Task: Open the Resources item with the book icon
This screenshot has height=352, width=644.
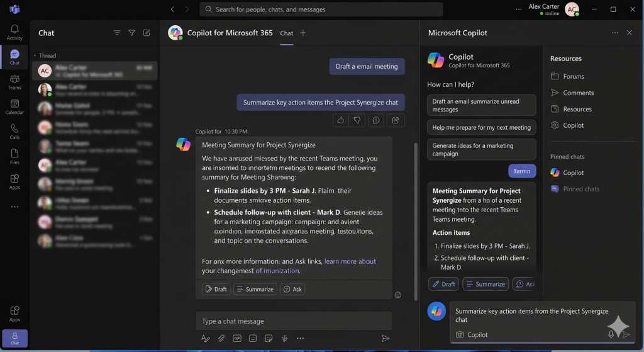Action: click(571, 109)
